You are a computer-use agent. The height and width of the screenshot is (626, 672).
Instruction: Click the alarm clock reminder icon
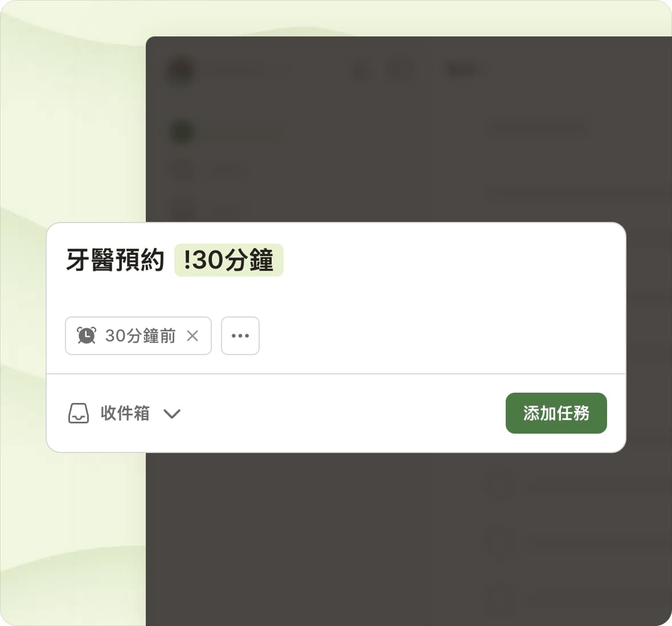[x=87, y=336]
